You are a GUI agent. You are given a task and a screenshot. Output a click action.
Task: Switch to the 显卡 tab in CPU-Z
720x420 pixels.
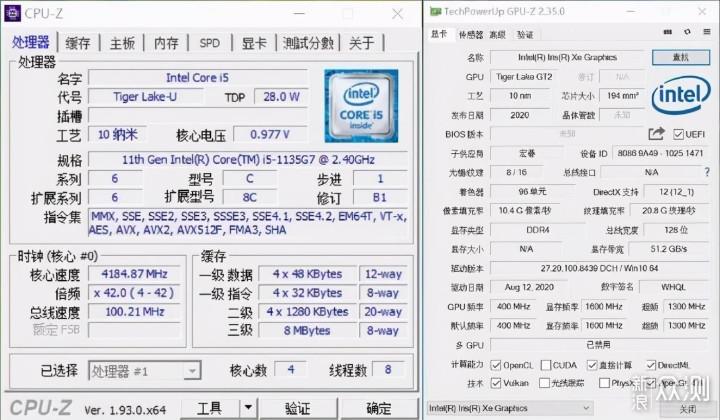click(254, 43)
